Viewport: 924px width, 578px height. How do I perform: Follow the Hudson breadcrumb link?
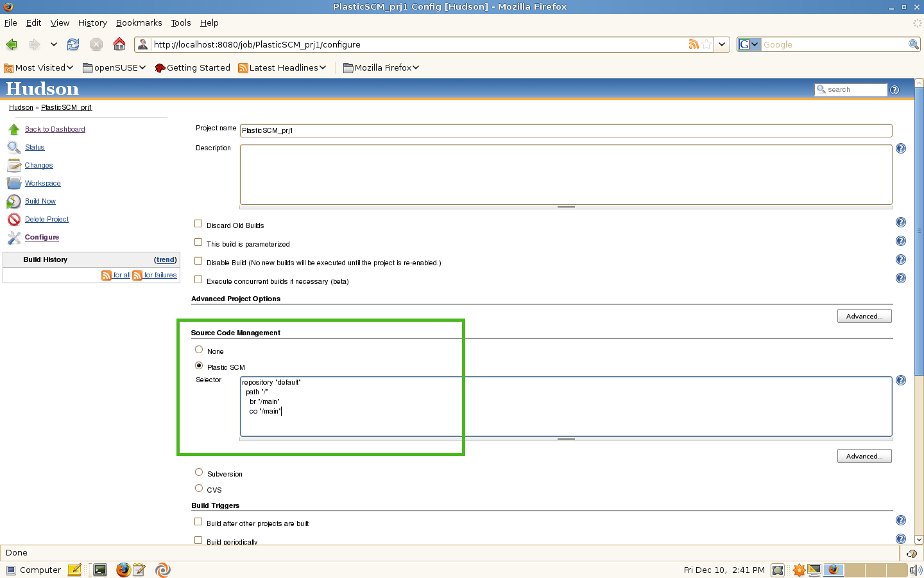tap(21, 107)
